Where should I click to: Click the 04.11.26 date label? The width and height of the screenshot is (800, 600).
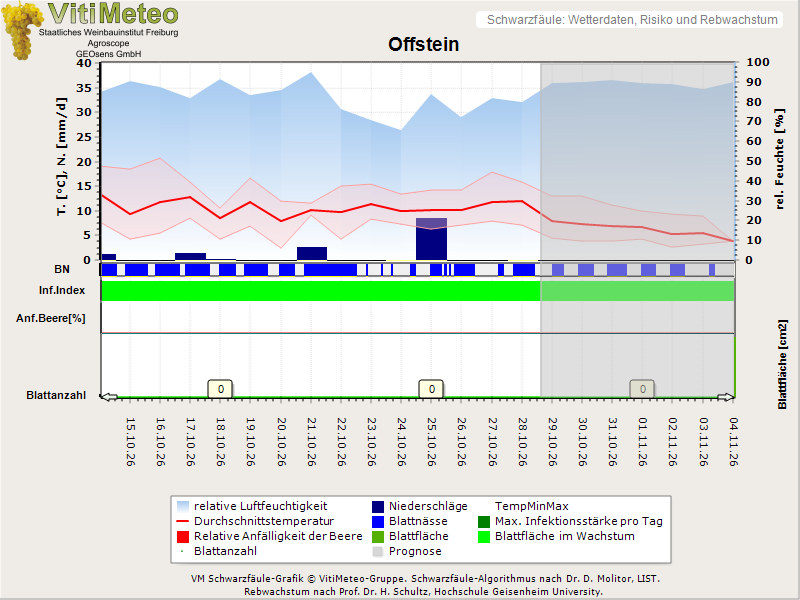[733, 442]
